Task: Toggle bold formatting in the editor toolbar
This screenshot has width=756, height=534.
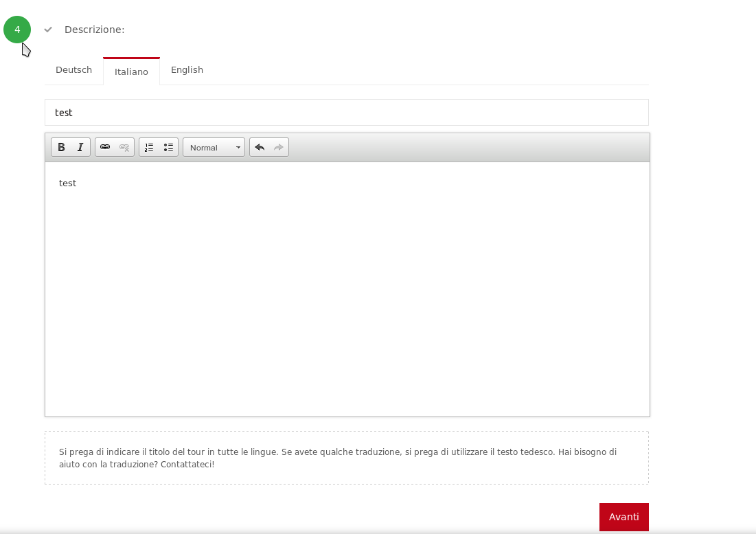Action: (x=61, y=147)
